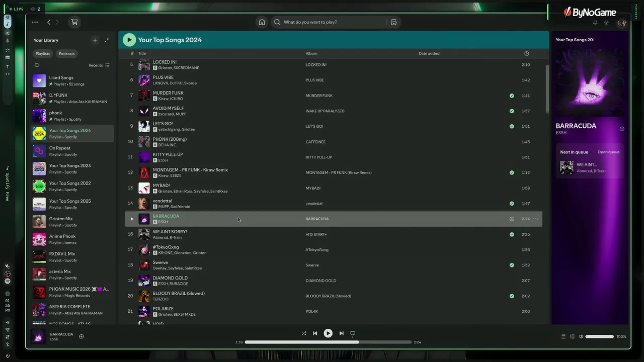This screenshot has height=362, width=644.
Task: Click the add icon beside BARRACUDA in right panel
Action: pyautogui.click(x=622, y=129)
